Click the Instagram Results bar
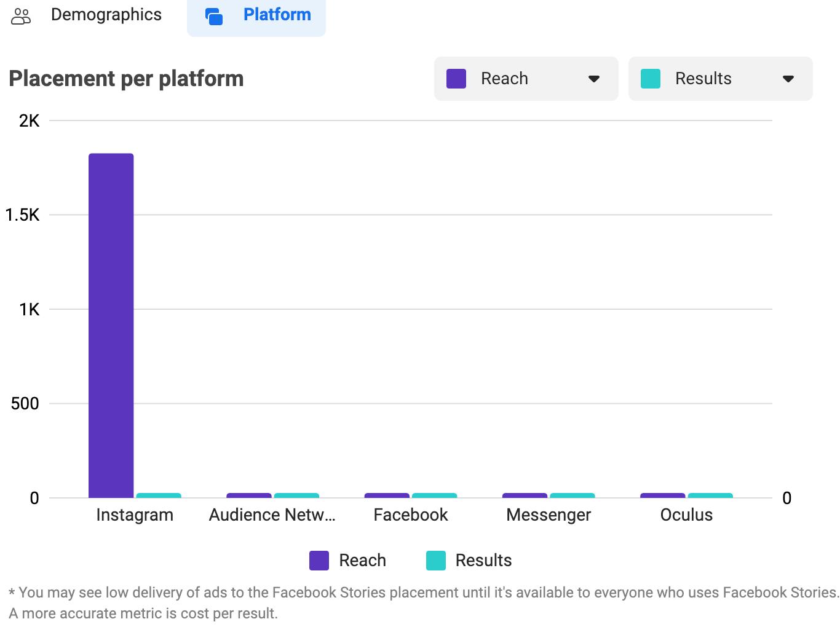Screen dimensions: 840x627 (159, 495)
